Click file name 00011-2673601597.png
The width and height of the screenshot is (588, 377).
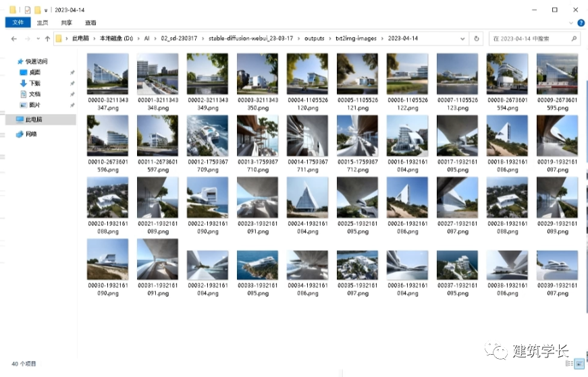pos(158,166)
